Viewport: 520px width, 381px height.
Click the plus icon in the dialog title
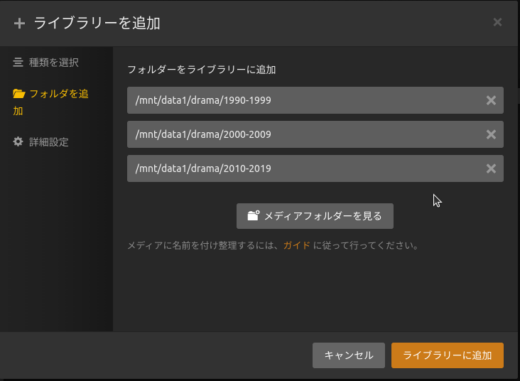click(x=19, y=23)
